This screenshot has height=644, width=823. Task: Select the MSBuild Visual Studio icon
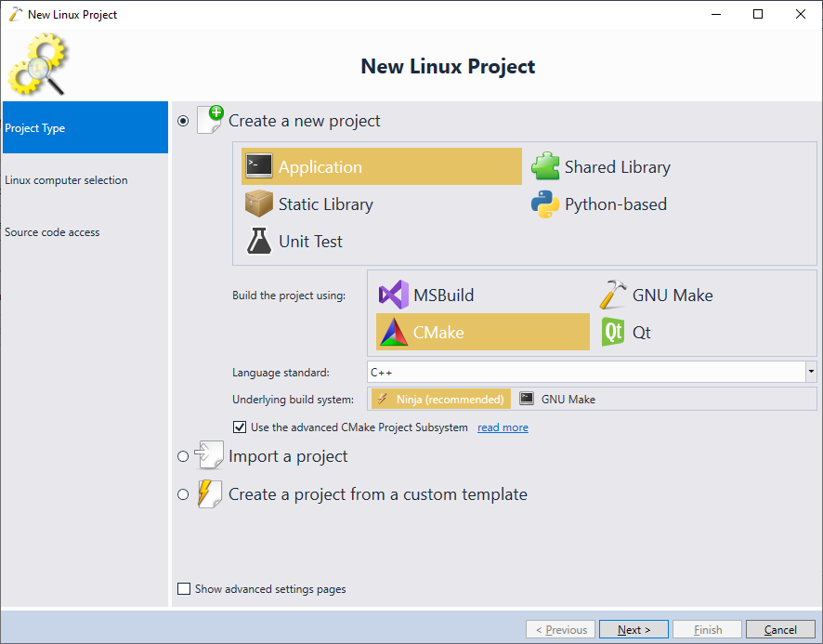[394, 295]
